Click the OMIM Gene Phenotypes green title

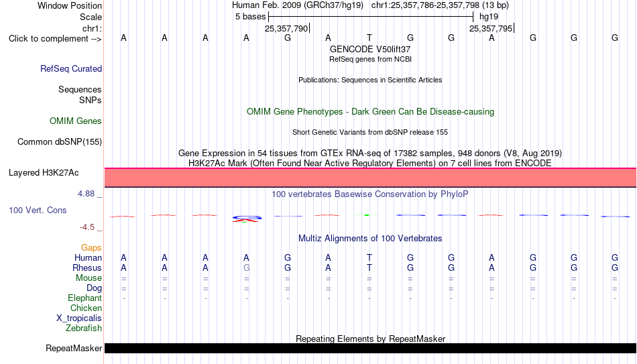pos(370,112)
